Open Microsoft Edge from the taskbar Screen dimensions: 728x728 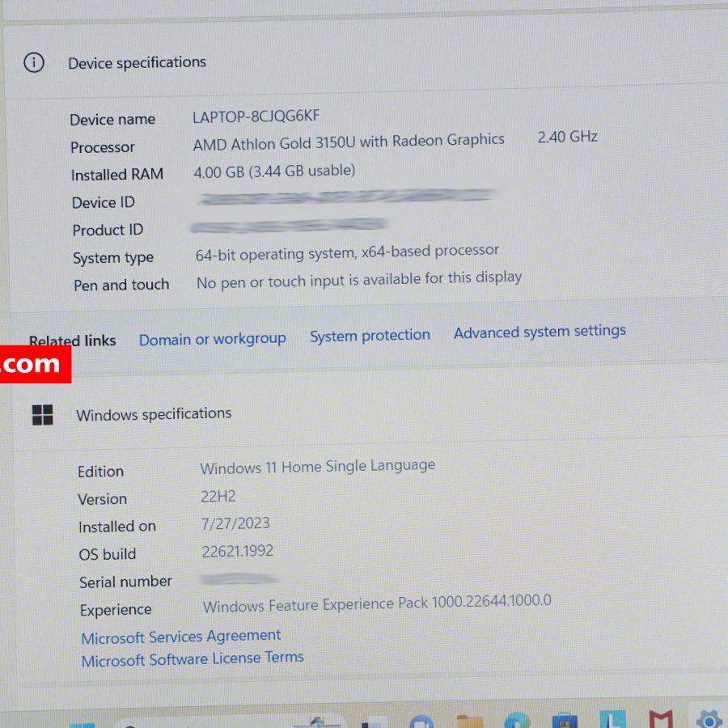point(517,721)
